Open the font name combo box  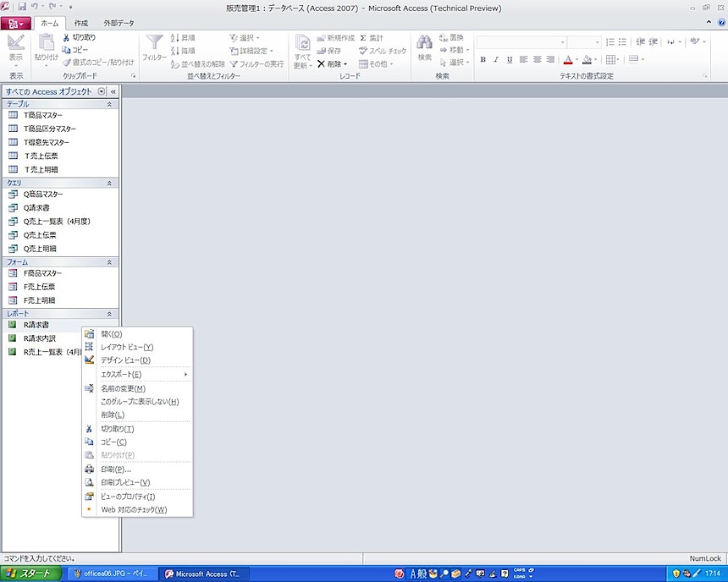point(521,42)
